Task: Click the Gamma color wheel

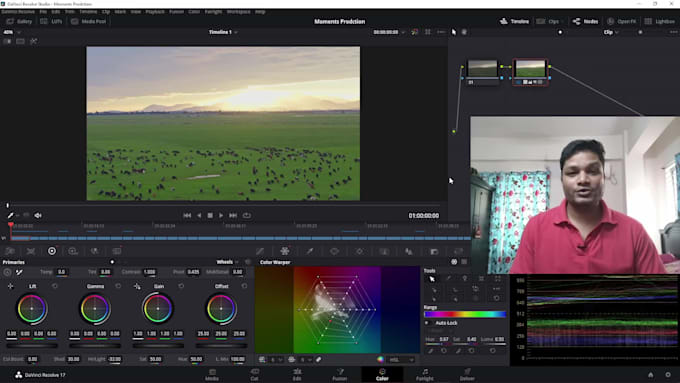Action: coord(95,309)
